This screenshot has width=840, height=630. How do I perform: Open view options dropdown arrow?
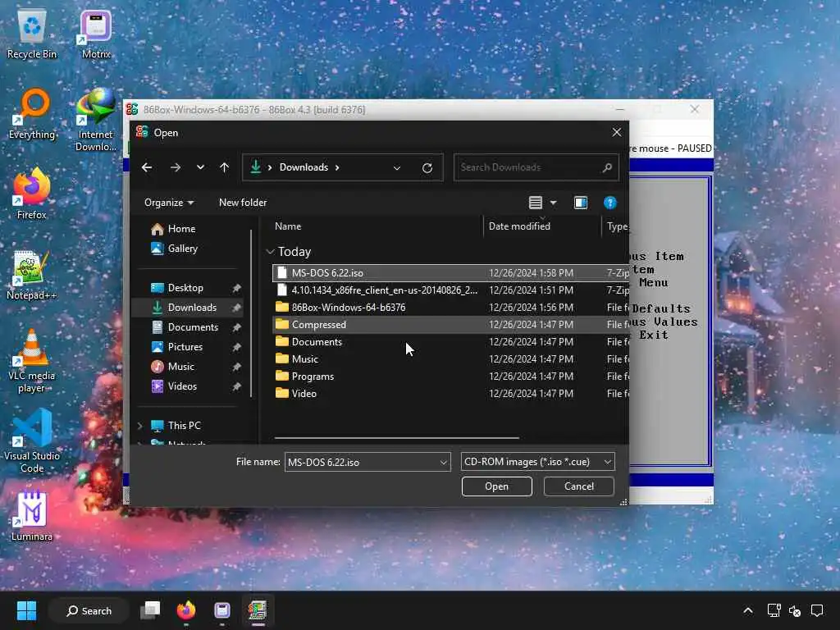554,203
